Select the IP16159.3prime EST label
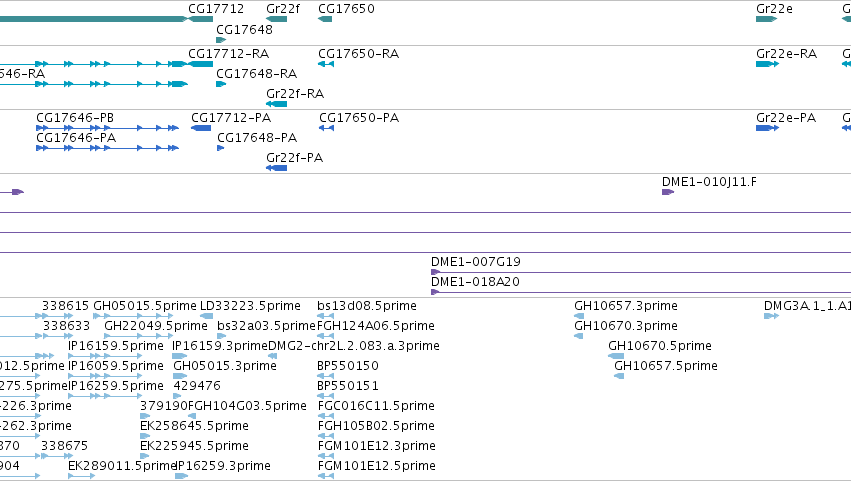851x481 pixels. (x=220, y=346)
